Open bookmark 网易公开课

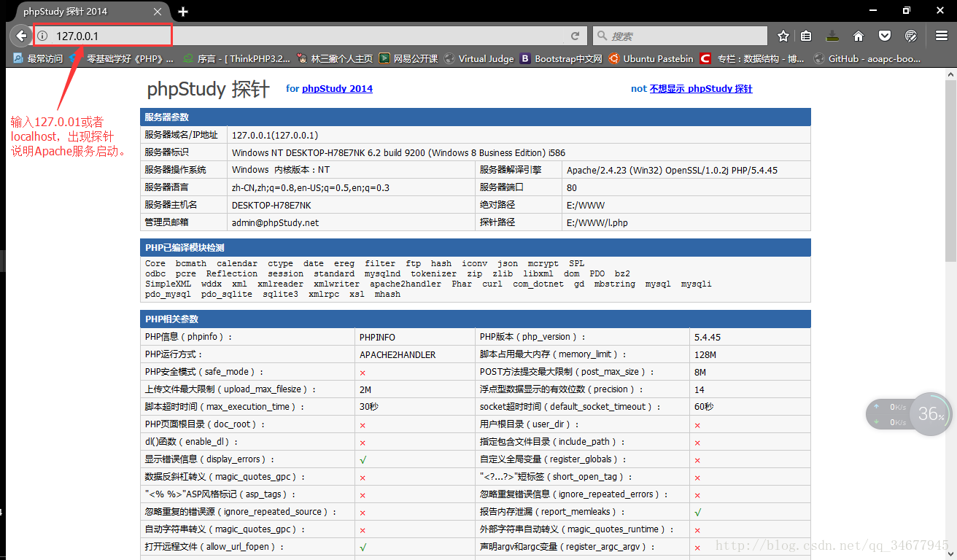tap(408, 58)
